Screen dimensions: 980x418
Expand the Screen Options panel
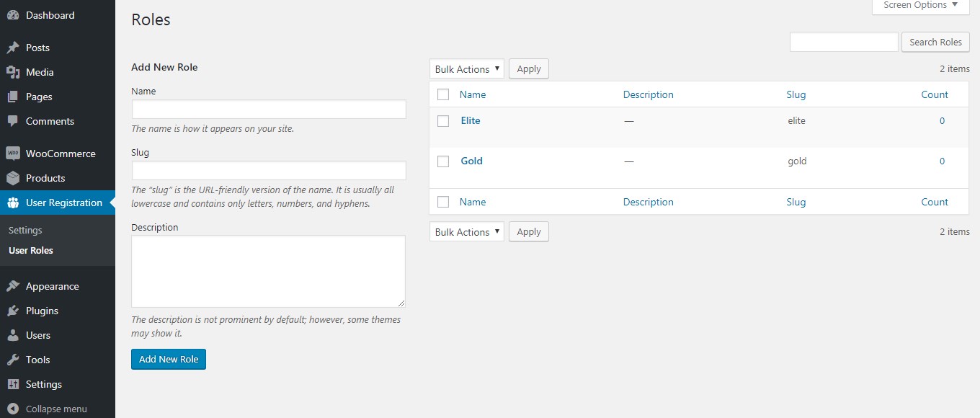(920, 5)
